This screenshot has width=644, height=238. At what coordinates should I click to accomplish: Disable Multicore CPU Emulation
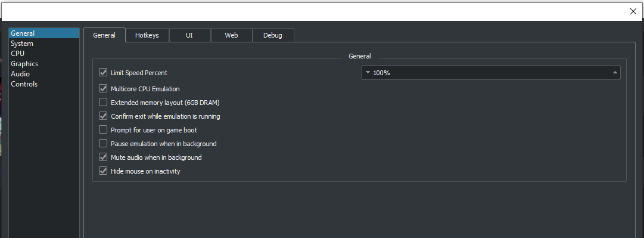103,89
